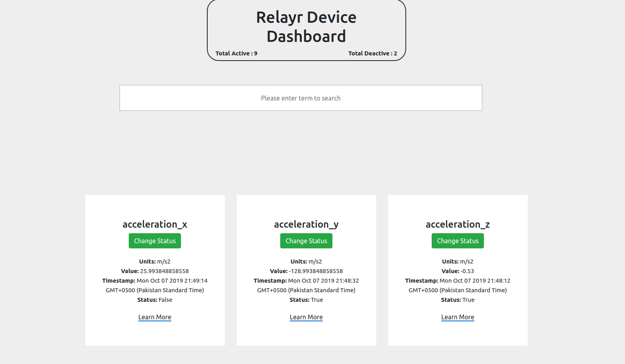Click the Status: False line
The height and width of the screenshot is (364, 625).
[x=155, y=300]
